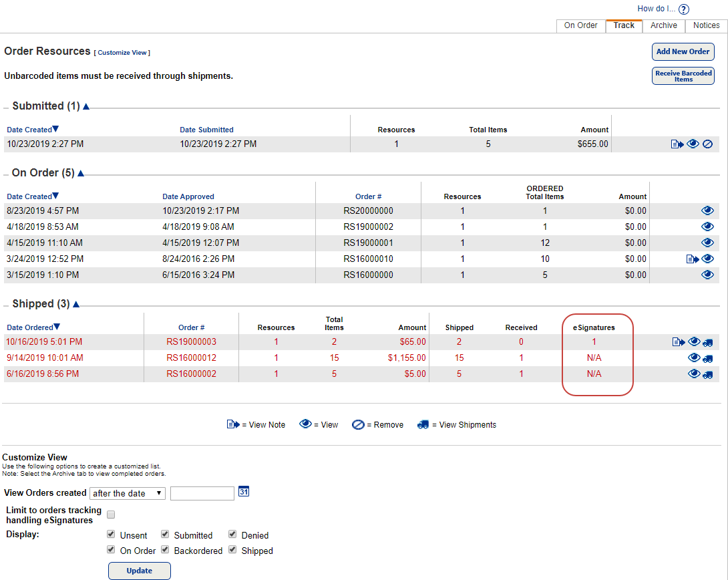Uncheck the Unsent display option
The image size is (728, 580).
click(x=111, y=535)
